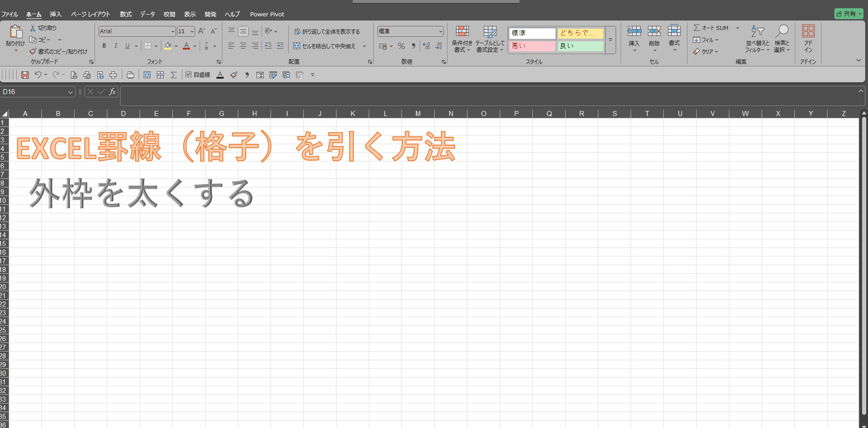868x428 pixels.
Task: Open the Arial font name dropdown
Action: [173, 31]
